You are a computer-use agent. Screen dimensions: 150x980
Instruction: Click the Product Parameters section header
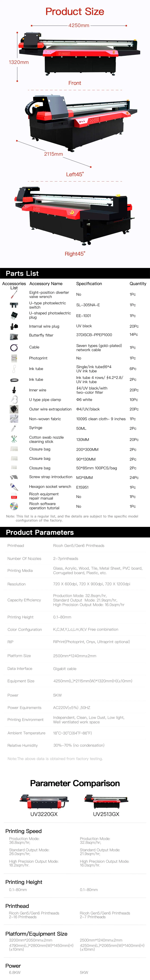click(x=40, y=532)
